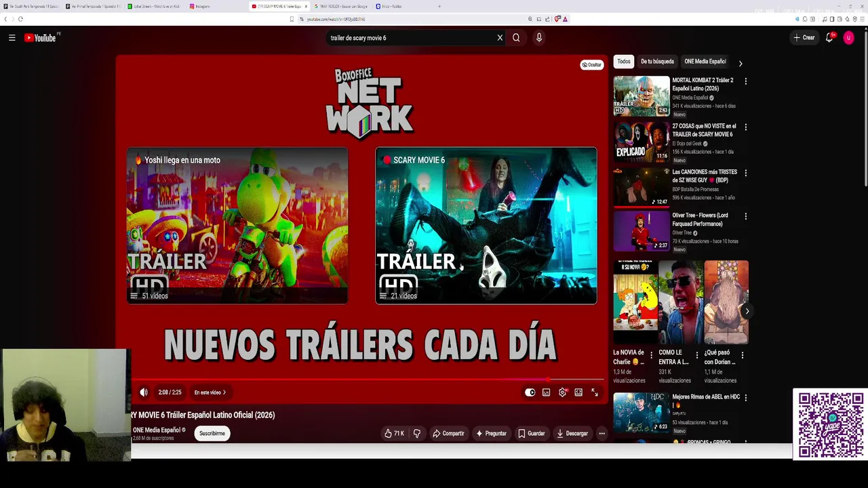This screenshot has height=488, width=868.
Task: Enter fullscreen mode
Action: click(x=595, y=392)
